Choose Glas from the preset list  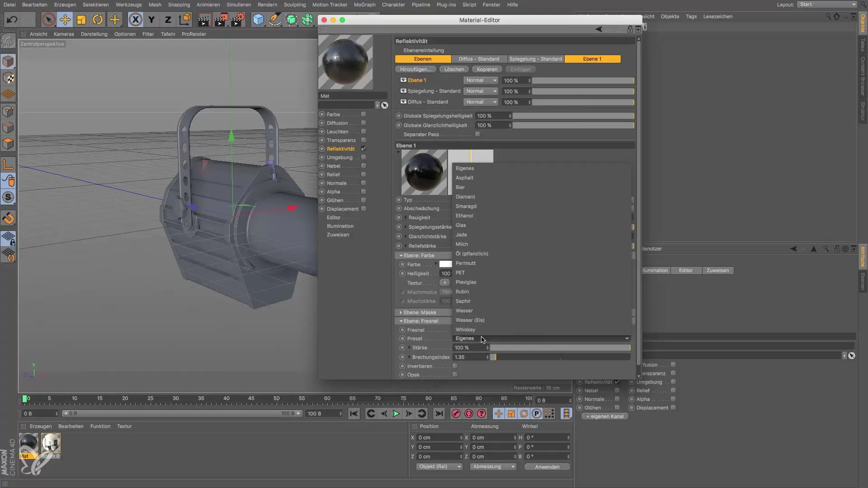tap(460, 225)
